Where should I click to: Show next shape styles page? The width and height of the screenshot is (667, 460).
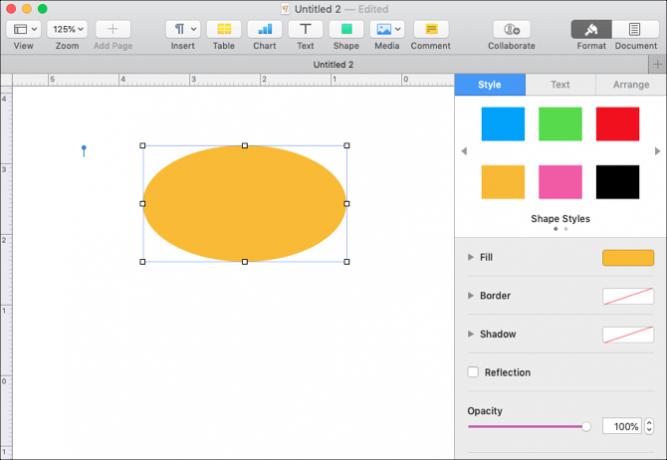pos(658,151)
